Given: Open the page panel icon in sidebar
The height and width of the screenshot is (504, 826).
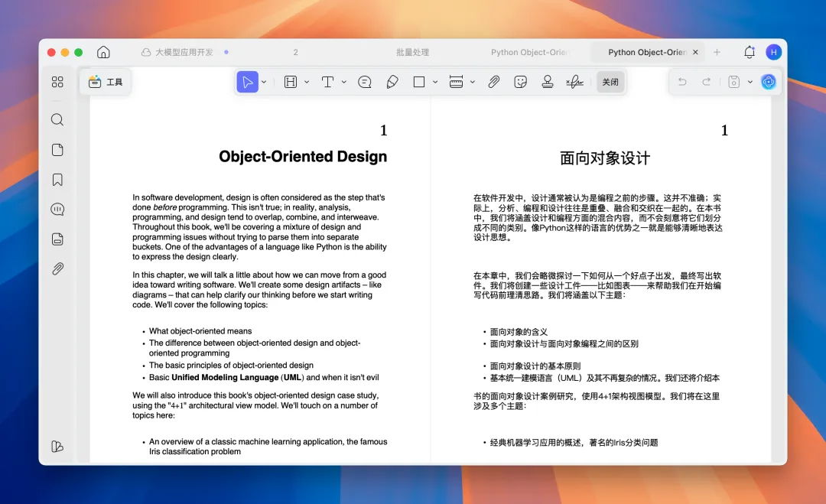Looking at the screenshot, I should pyautogui.click(x=57, y=150).
